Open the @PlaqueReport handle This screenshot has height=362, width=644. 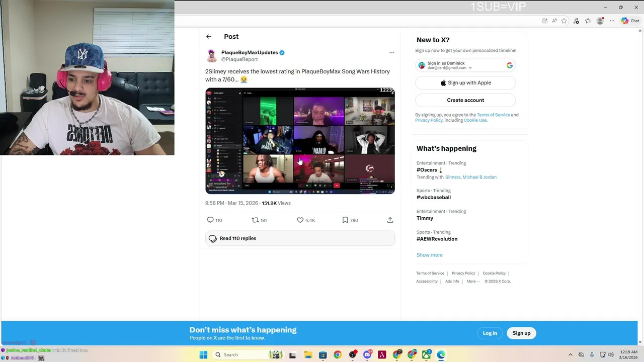point(239,59)
